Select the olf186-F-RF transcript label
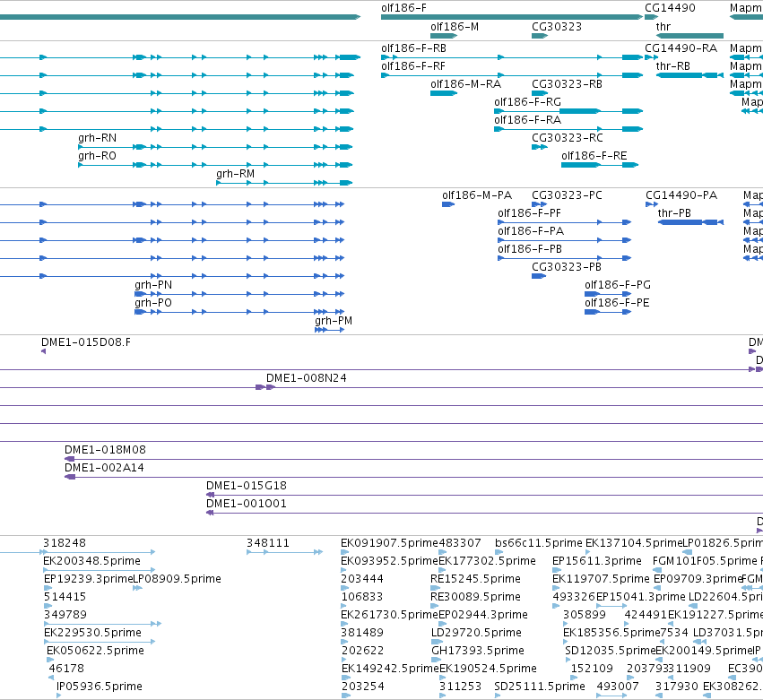Image resolution: width=763 pixels, height=700 pixels. tap(413, 66)
